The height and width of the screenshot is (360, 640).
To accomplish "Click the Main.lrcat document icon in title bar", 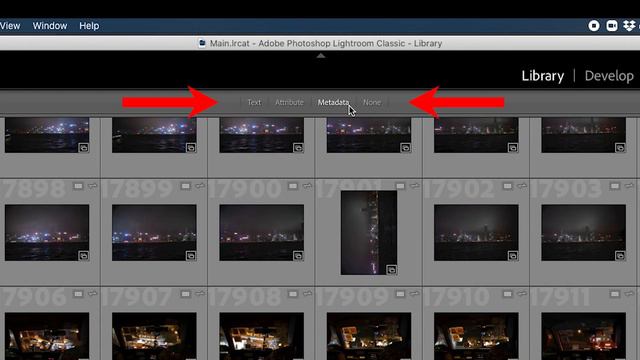I will click(x=202, y=43).
